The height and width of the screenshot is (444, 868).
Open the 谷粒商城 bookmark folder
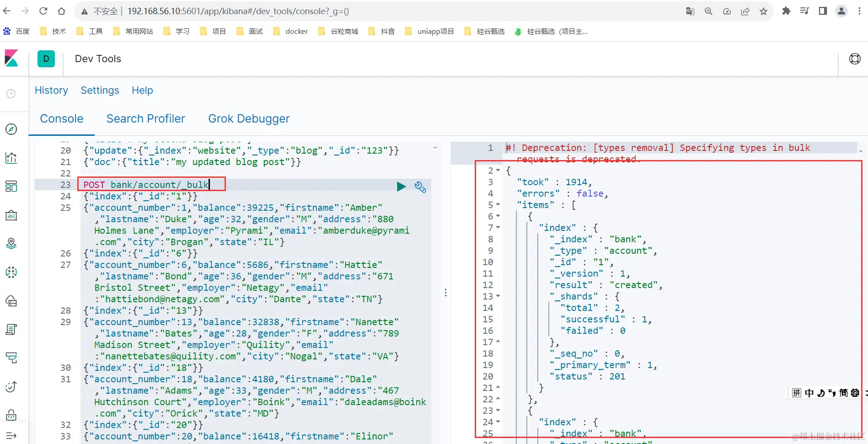coord(338,31)
